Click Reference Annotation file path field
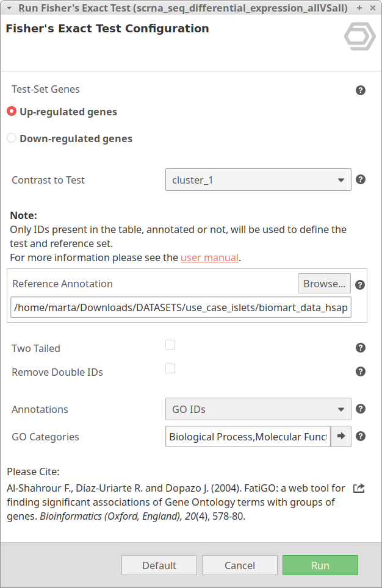The height and width of the screenshot is (588, 382). (181, 308)
